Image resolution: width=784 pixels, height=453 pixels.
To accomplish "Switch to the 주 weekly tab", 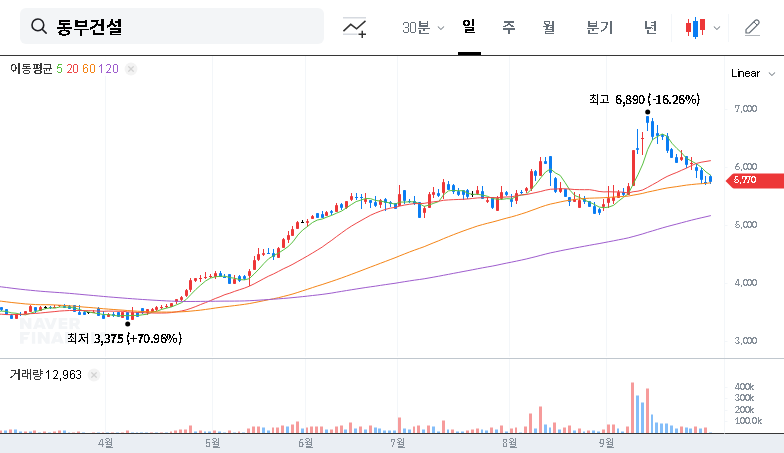I will click(x=508, y=27).
